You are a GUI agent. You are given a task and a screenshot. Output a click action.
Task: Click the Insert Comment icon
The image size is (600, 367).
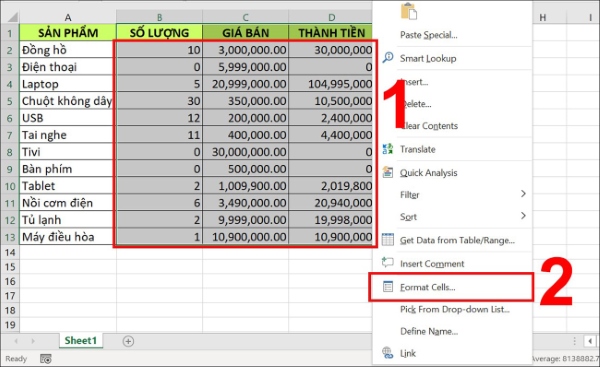(x=388, y=263)
